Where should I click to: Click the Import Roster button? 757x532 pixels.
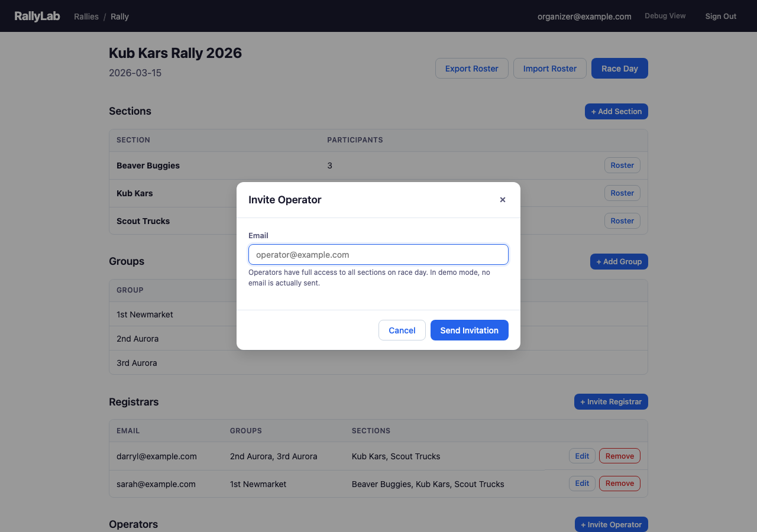(x=549, y=69)
